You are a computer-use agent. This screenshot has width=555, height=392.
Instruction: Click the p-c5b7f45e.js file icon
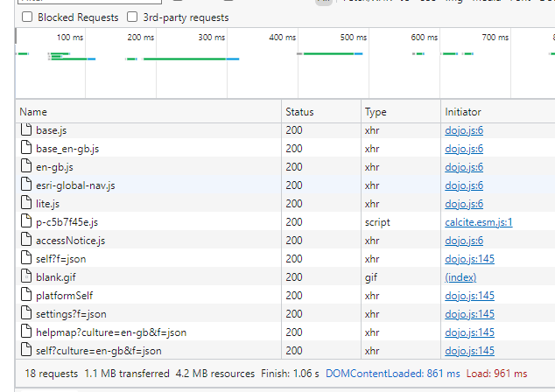25,222
